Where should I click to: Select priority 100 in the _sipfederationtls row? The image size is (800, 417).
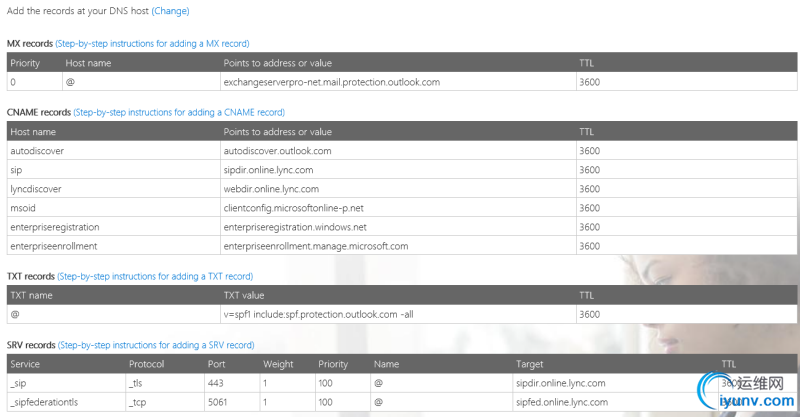(x=326, y=402)
